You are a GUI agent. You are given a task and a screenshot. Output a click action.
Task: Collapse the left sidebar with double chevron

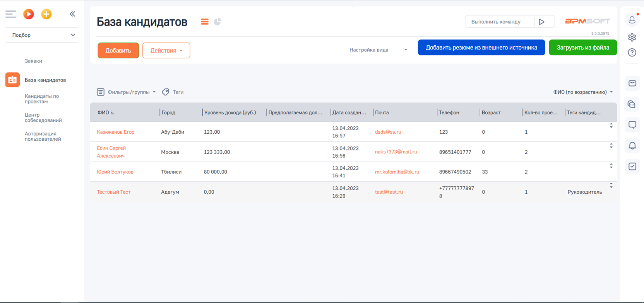click(x=72, y=14)
